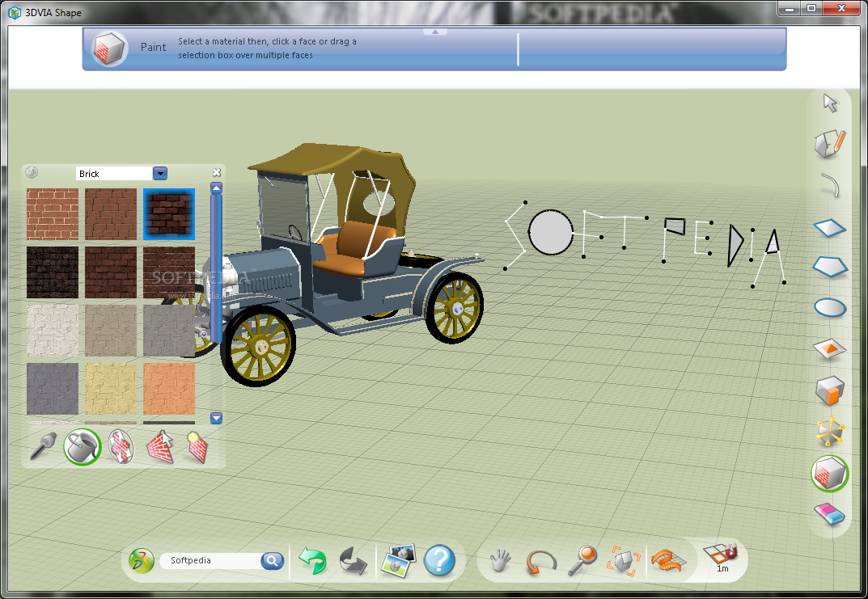Activate the orbit rotate view tool
Image resolution: width=868 pixels, height=599 pixels.
click(x=540, y=562)
